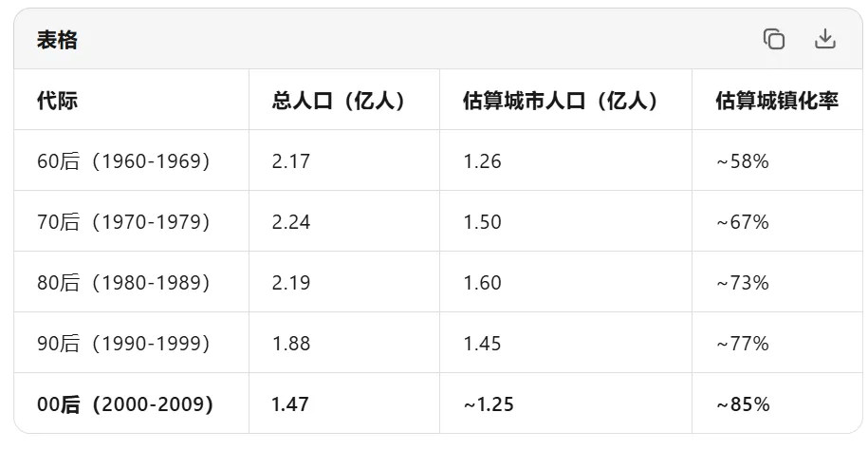Click the 1.88 total population cell
Viewport: 868px width, 450px height.
point(291,344)
